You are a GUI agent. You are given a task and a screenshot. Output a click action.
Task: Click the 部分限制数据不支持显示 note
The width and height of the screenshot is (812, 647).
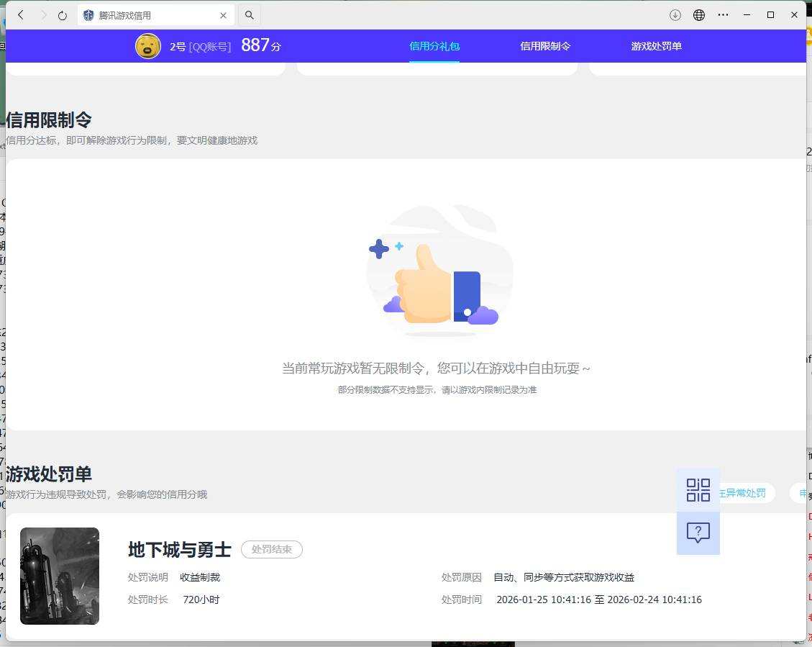[x=437, y=389]
